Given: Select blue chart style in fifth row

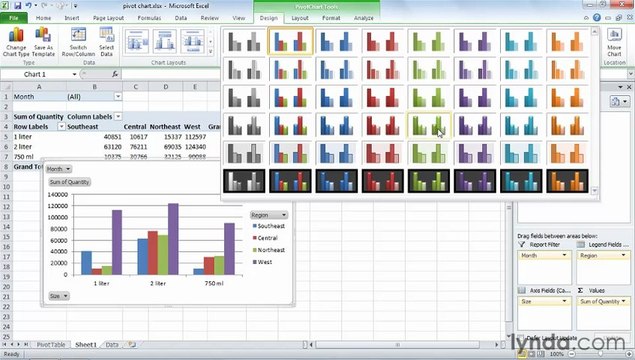Looking at the screenshot, I should click(x=336, y=153).
